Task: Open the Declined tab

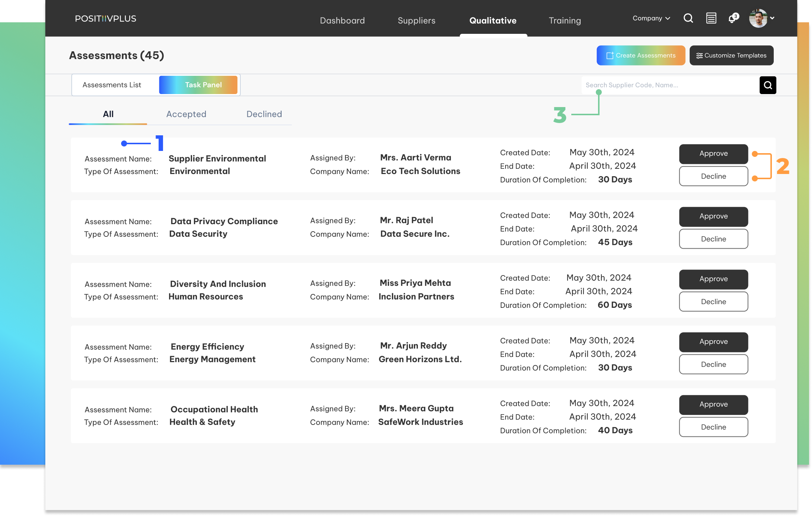Action: (264, 114)
